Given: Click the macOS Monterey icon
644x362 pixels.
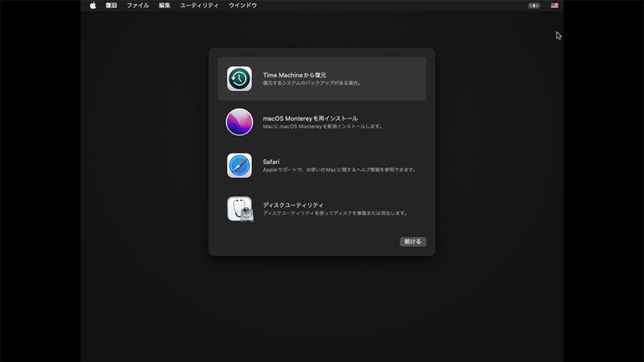Looking at the screenshot, I should pyautogui.click(x=239, y=122).
